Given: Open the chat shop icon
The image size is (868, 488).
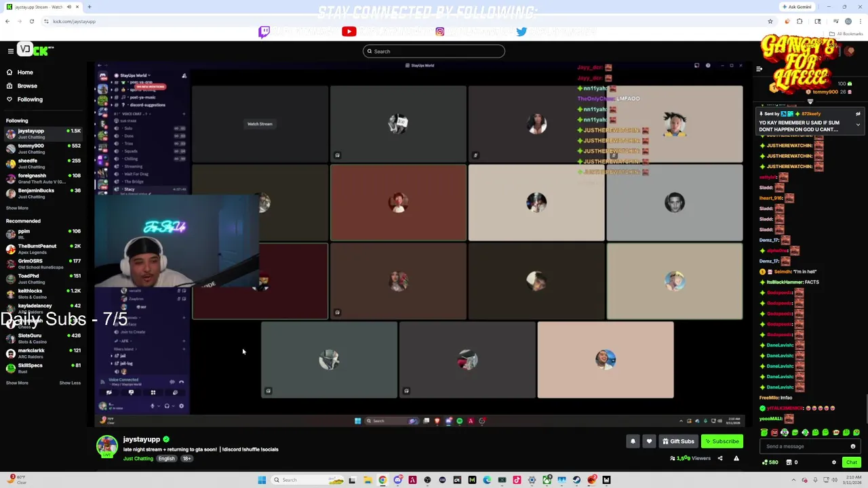Looking at the screenshot, I should (x=789, y=462).
